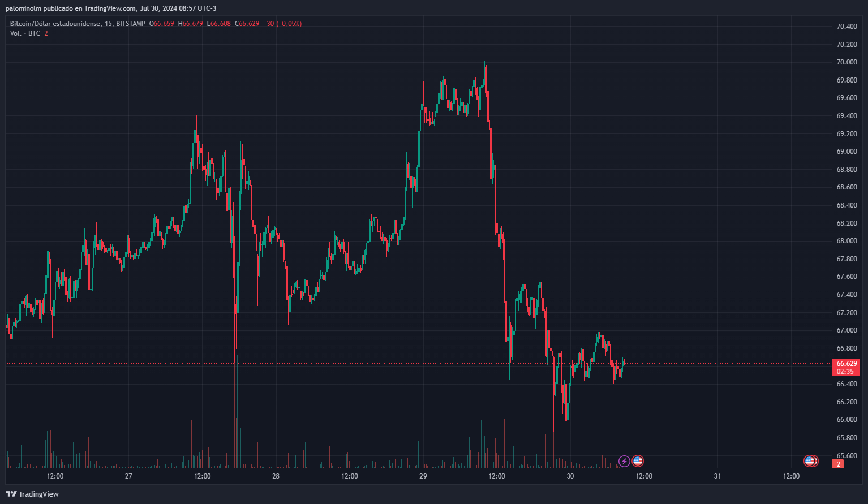868x504 pixels.
Task: Click the 69.400 price axis label
Action: click(846, 116)
